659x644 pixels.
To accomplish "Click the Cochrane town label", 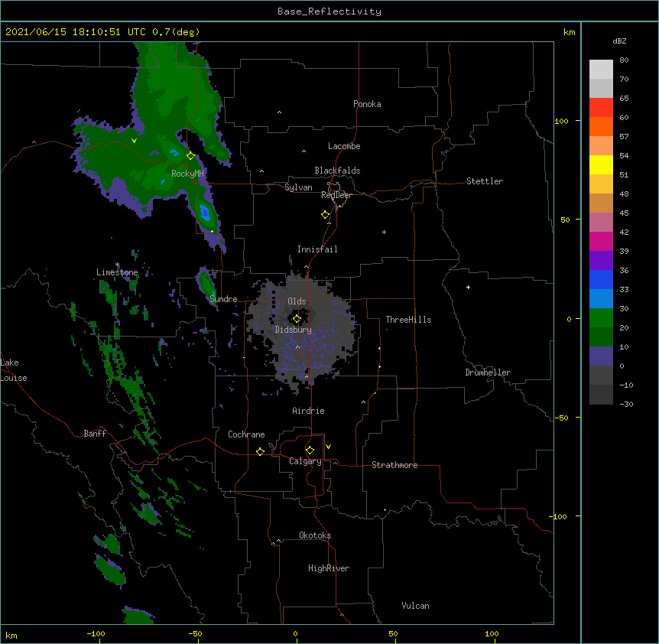I will (246, 434).
